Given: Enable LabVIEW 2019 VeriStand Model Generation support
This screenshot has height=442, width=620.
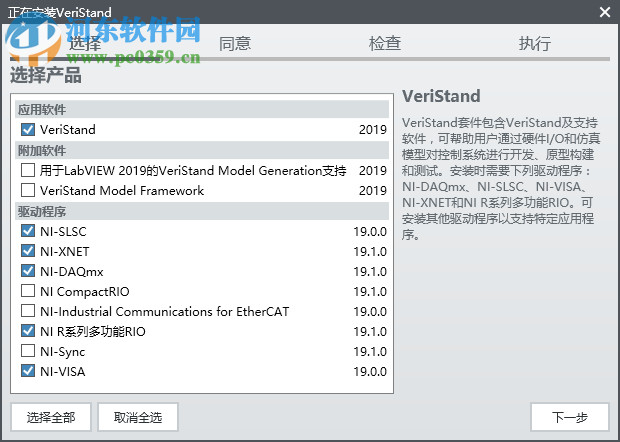Looking at the screenshot, I should coord(28,170).
